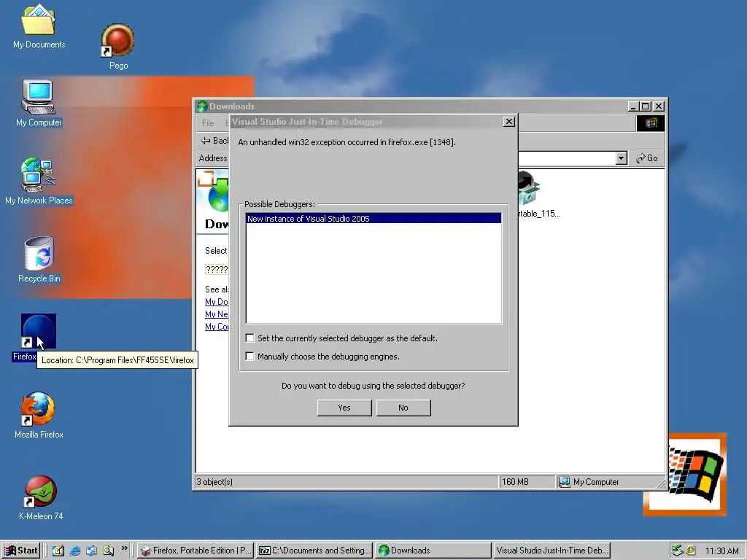This screenshot has width=747, height=560.
Task: Switch to C:\Documents and Settings taskbar button
Action: (x=314, y=551)
